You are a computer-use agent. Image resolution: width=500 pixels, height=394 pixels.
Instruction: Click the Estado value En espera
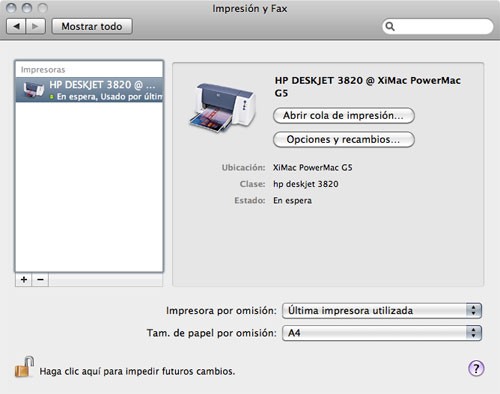292,201
